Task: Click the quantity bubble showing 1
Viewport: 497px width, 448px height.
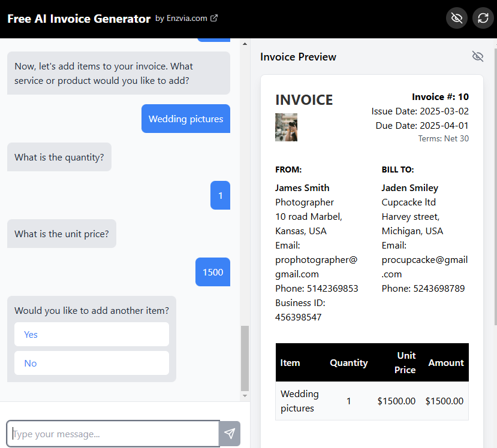Action: pos(220,195)
